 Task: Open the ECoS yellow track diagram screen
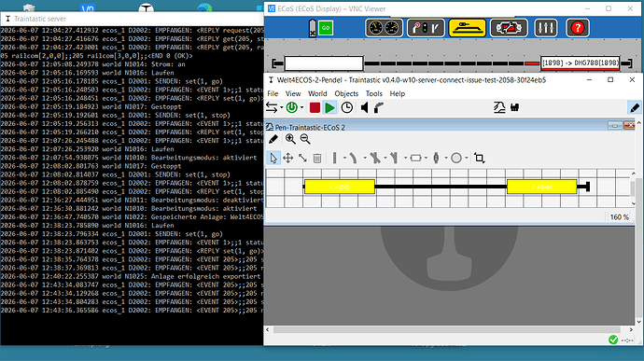tap(467, 28)
